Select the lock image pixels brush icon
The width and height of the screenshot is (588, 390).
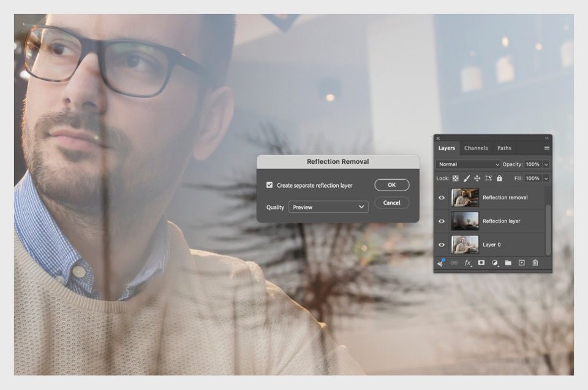click(x=467, y=178)
